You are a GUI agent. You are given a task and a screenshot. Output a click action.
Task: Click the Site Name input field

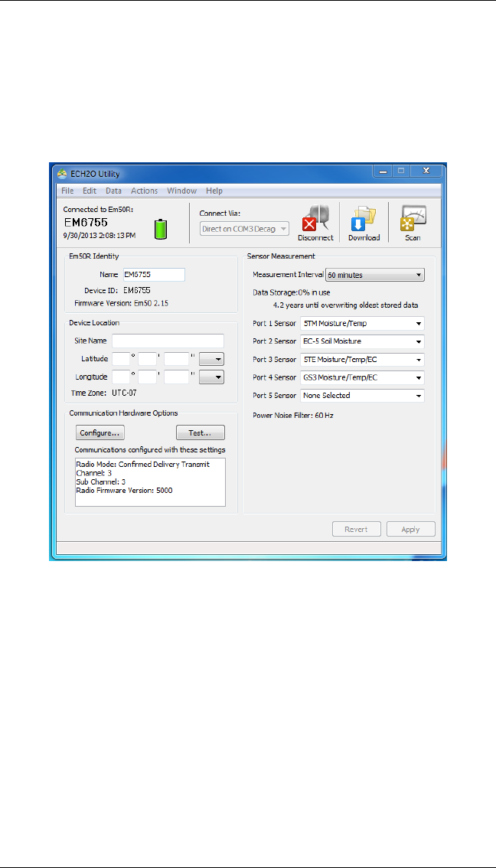[x=168, y=341]
